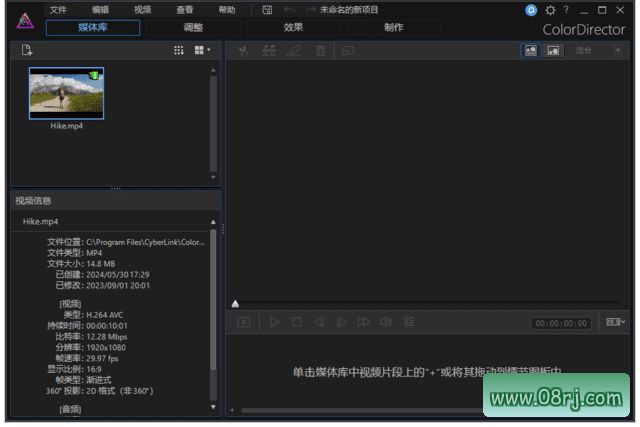Click the 已修改 2023/09/01 20:01 value
Screen dimensions: 640x427
click(118, 285)
